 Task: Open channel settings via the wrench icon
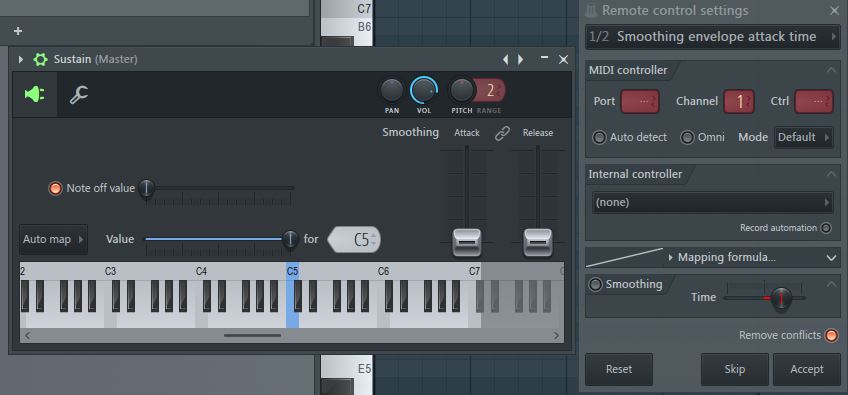79,95
